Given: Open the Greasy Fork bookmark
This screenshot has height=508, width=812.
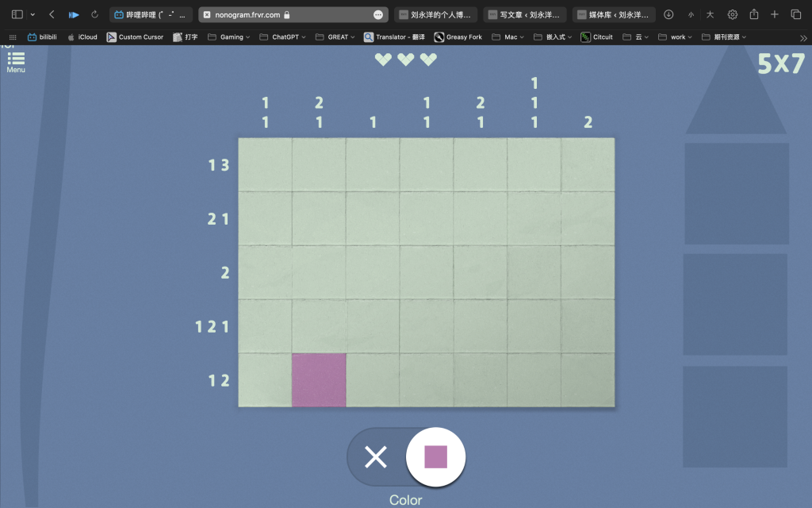Looking at the screenshot, I should click(458, 37).
